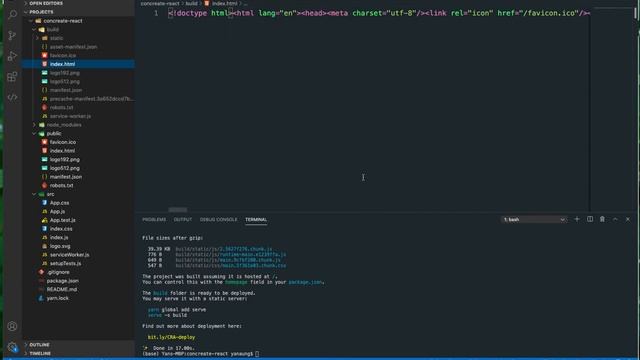Switch to the Debug Console tab
The height and width of the screenshot is (360, 640).
(218, 220)
